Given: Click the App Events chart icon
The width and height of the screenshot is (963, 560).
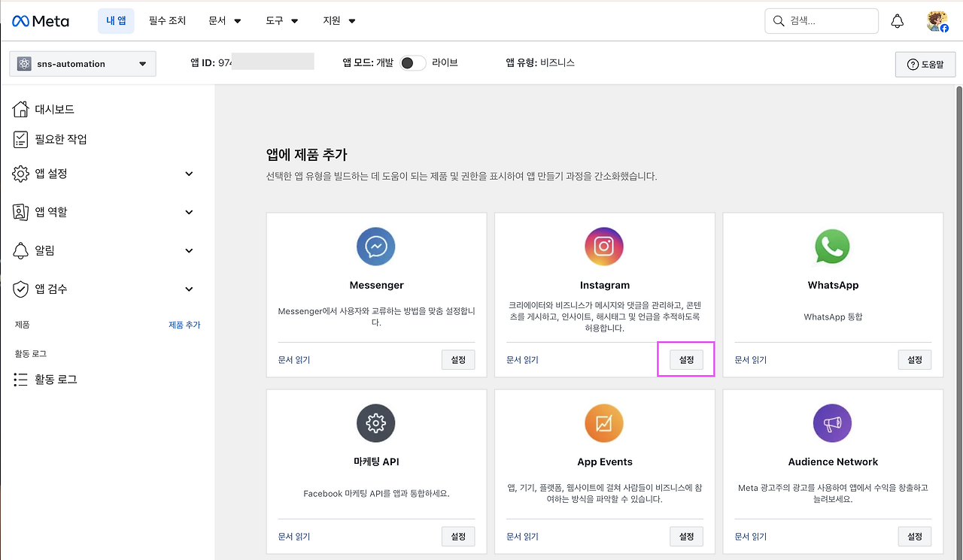Looking at the screenshot, I should click(604, 423).
